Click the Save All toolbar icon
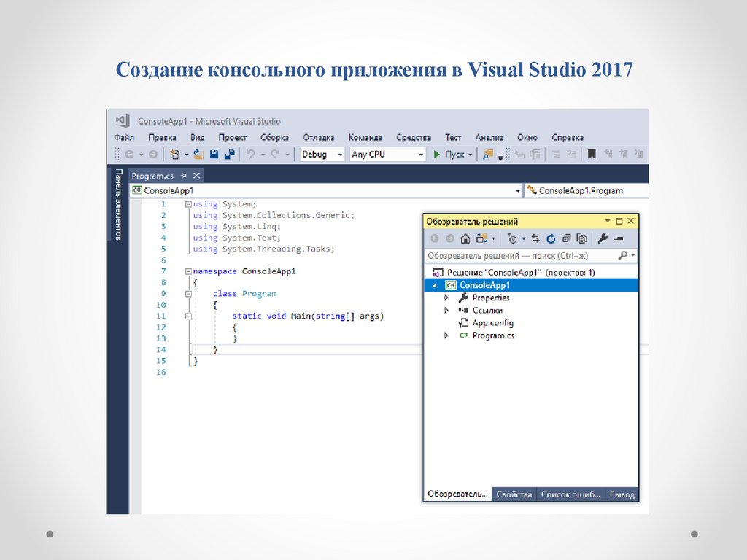 pyautogui.click(x=229, y=155)
